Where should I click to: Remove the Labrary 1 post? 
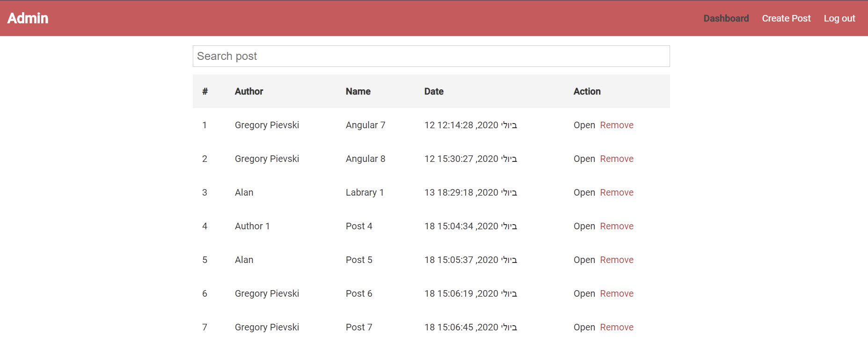click(x=616, y=192)
